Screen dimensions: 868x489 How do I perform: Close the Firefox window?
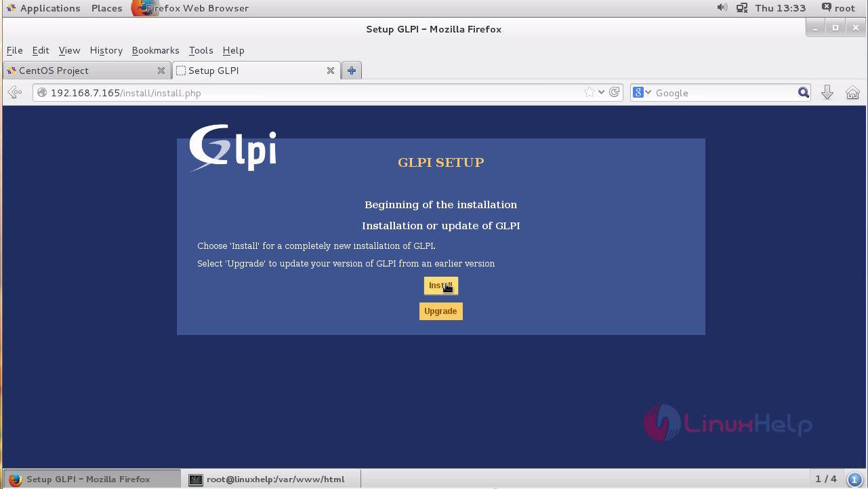(856, 28)
